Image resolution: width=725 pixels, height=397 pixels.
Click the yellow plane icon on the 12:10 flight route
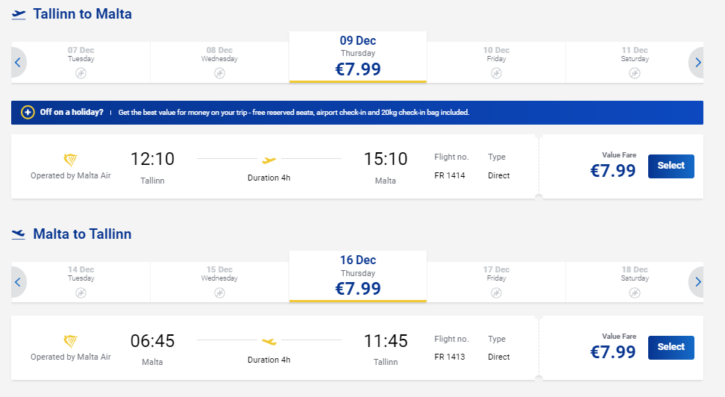click(x=269, y=160)
